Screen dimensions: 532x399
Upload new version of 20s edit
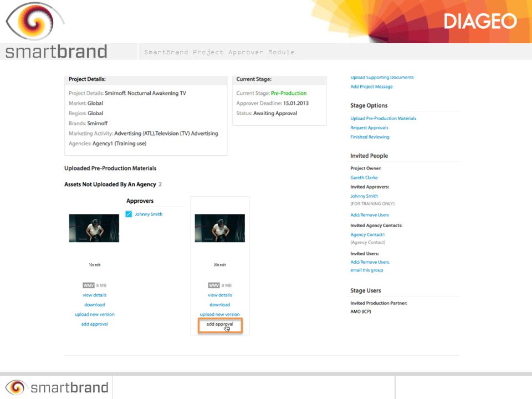(220, 315)
